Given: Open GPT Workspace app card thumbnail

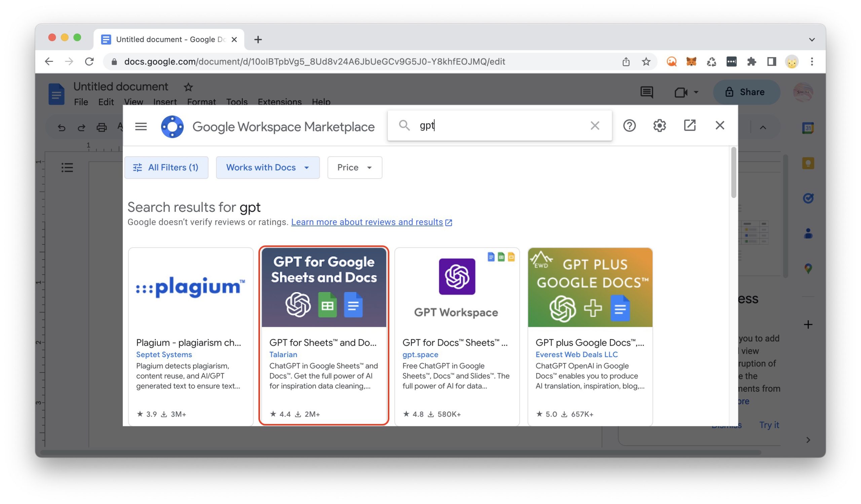Looking at the screenshot, I should pos(457,287).
